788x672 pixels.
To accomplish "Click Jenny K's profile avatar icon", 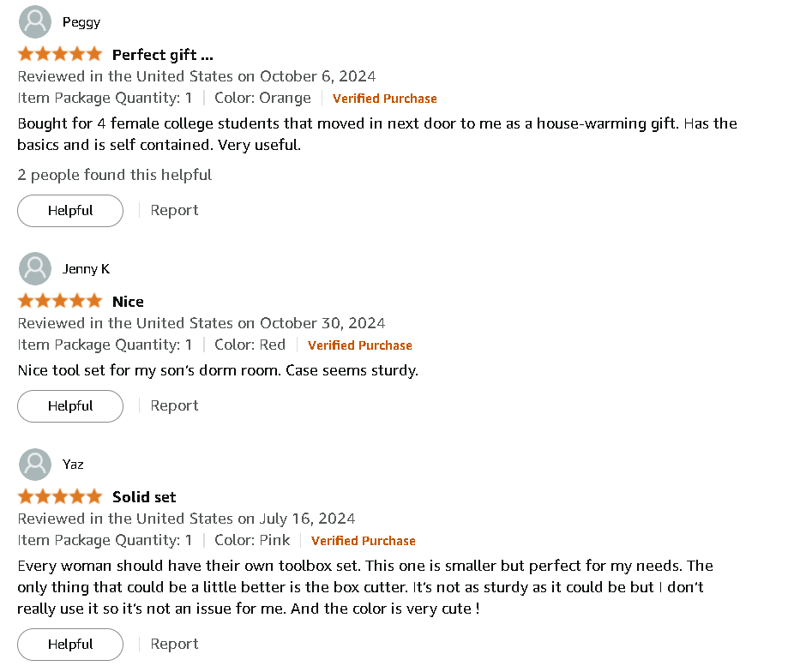I will [x=35, y=268].
